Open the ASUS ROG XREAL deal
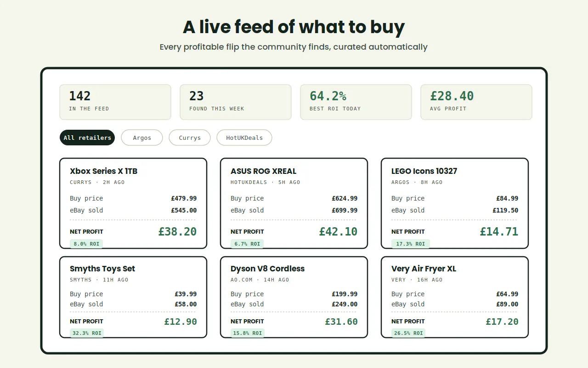 pyautogui.click(x=294, y=203)
